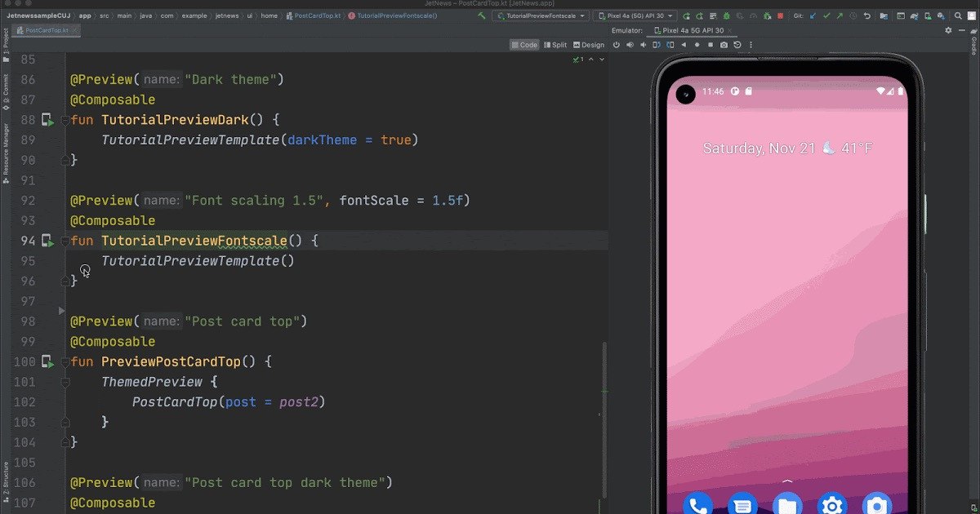Open the SDK Manager icon
The image size is (980, 514).
(941, 16)
